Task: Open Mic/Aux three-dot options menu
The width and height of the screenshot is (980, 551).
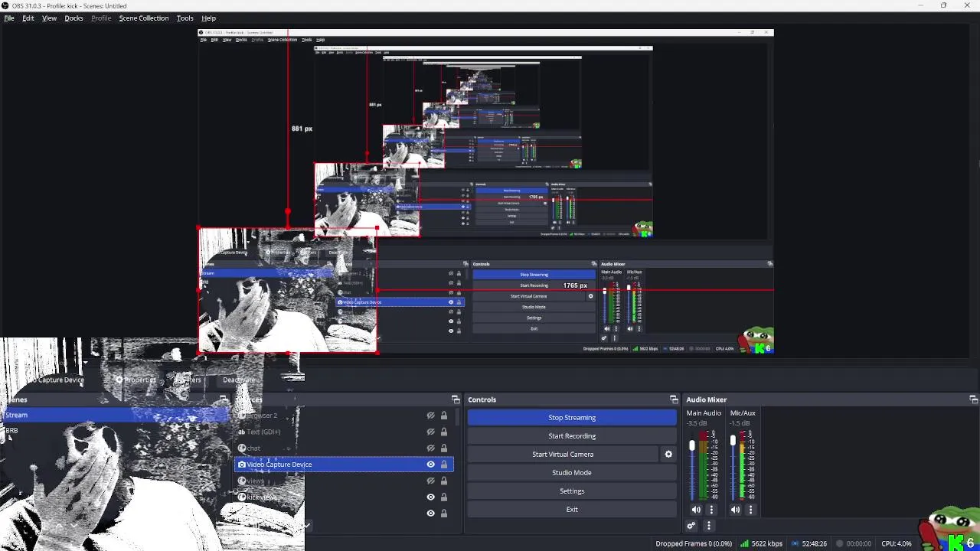Action: [x=750, y=510]
